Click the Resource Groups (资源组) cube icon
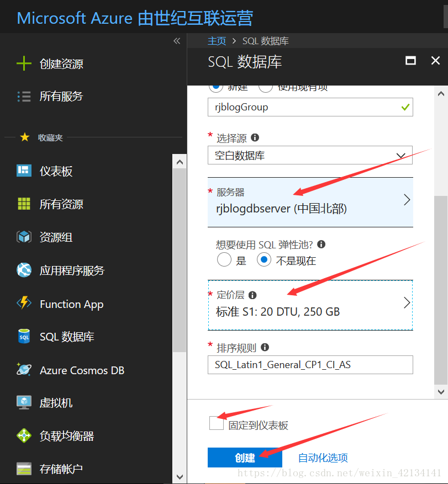The width and height of the screenshot is (448, 484). coord(24,237)
